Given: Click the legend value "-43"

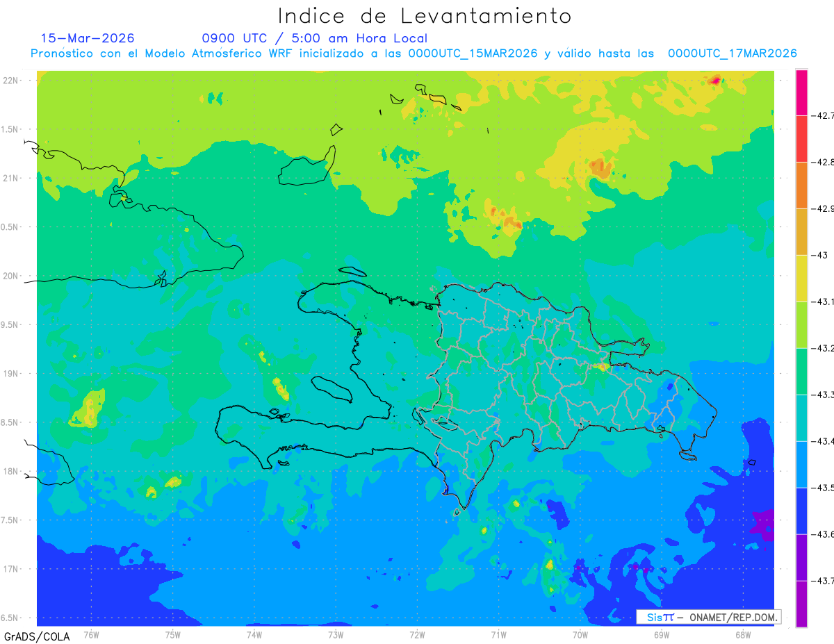Looking at the screenshot, I should coord(821,255).
